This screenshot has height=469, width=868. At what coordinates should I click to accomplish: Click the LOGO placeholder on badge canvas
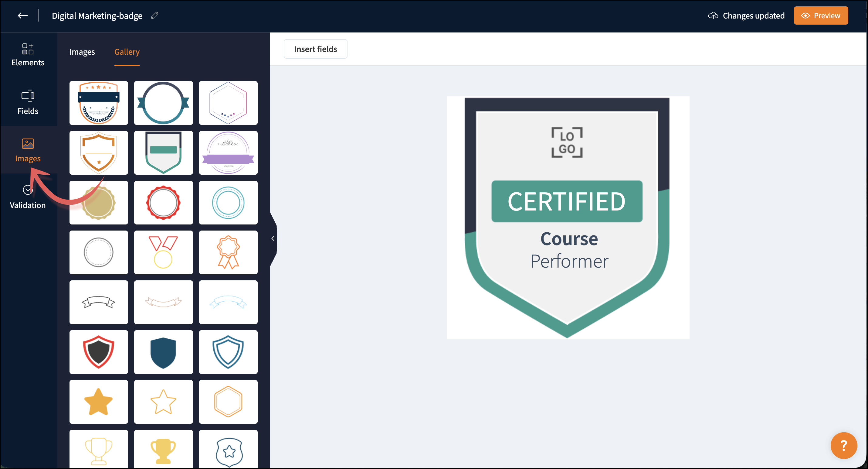pyautogui.click(x=567, y=142)
